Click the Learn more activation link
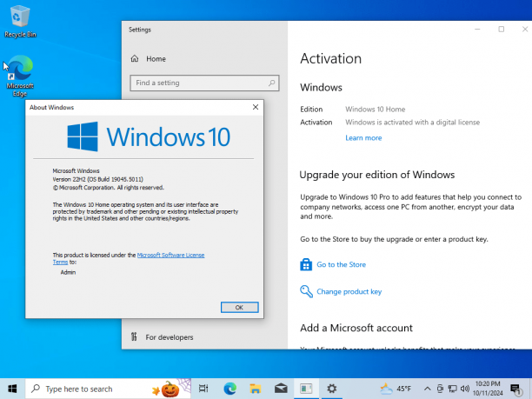Image resolution: width=532 pixels, height=399 pixels. [x=363, y=137]
